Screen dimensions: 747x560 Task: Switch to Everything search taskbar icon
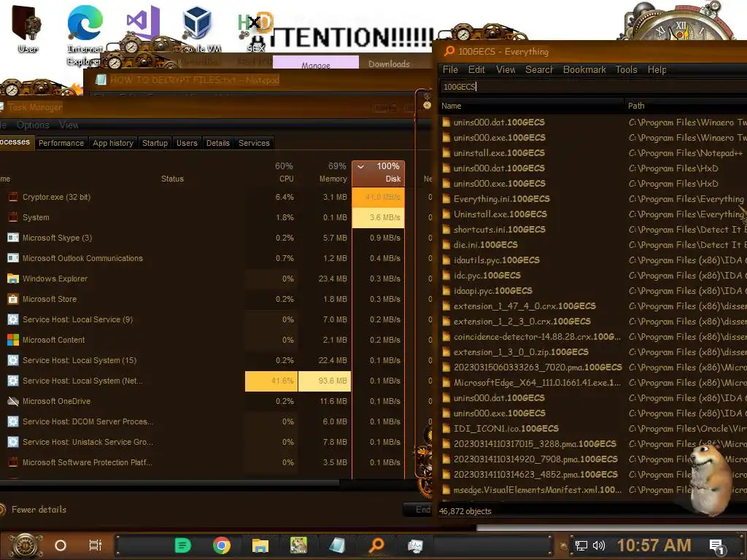[376, 545]
